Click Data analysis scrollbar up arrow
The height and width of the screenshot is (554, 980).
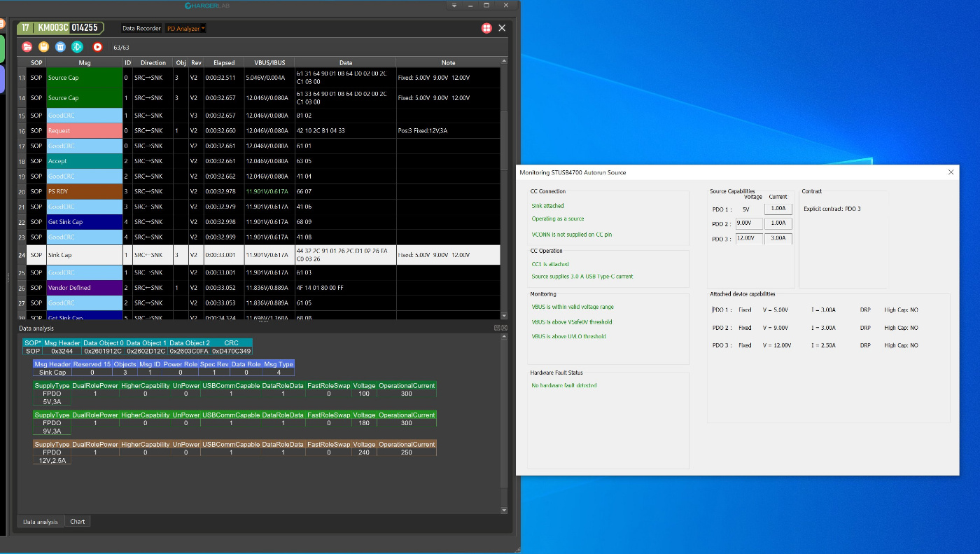coord(504,337)
